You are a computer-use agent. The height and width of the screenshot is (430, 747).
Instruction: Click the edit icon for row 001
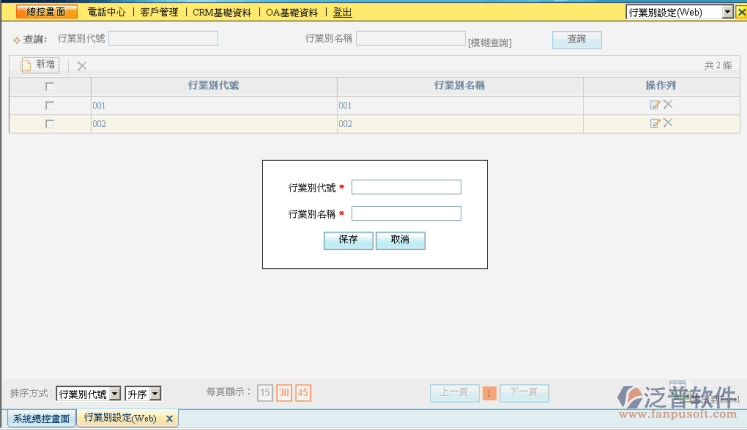655,105
